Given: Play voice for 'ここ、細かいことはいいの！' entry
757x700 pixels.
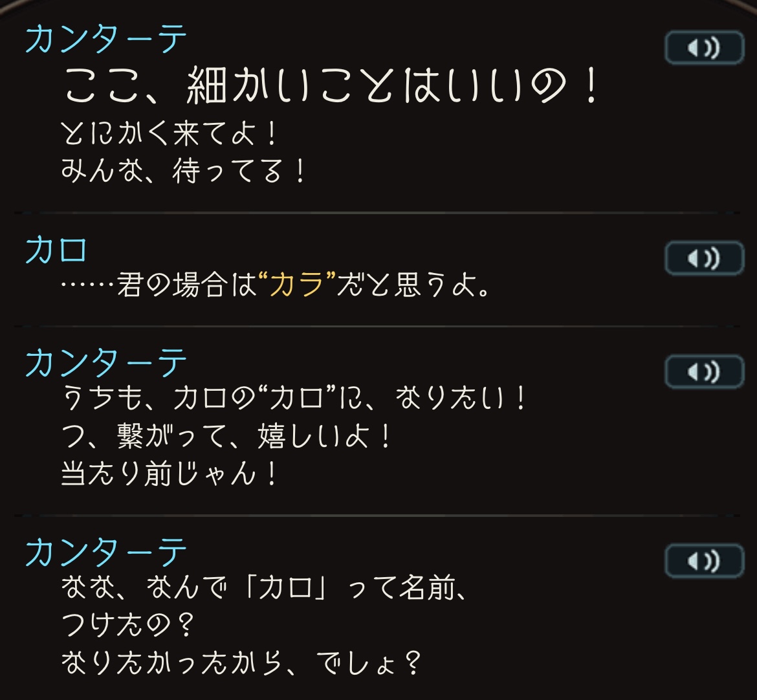Looking at the screenshot, I should [x=705, y=48].
